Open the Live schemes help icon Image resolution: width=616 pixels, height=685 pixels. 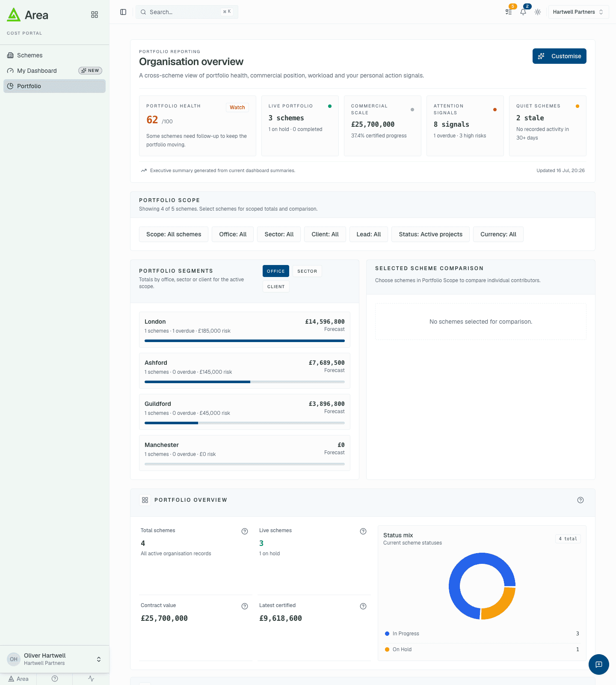pyautogui.click(x=363, y=531)
